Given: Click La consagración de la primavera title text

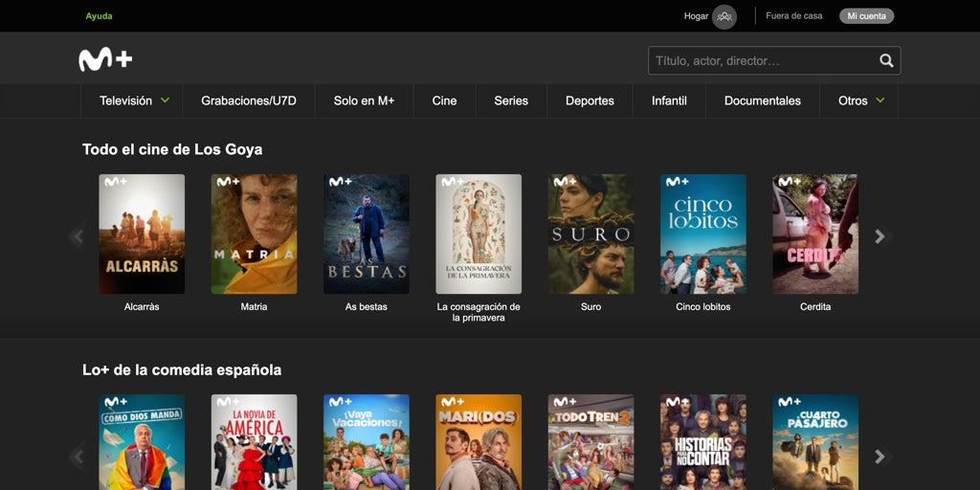Looking at the screenshot, I should tap(479, 313).
